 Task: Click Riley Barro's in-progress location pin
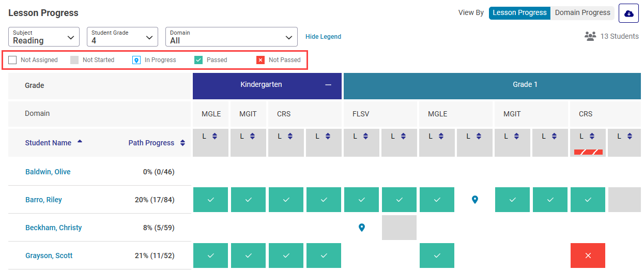click(x=475, y=200)
